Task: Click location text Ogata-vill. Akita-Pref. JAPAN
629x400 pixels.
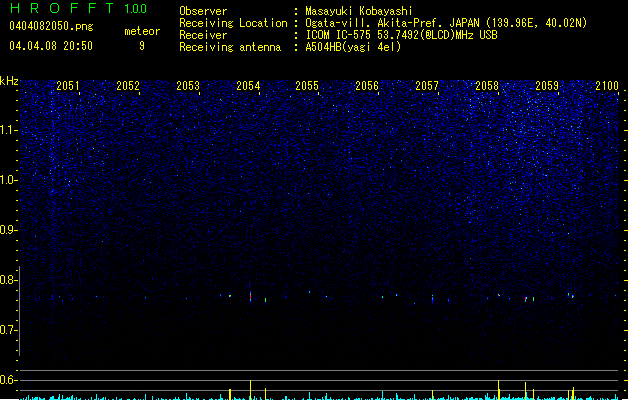Action: [392, 23]
